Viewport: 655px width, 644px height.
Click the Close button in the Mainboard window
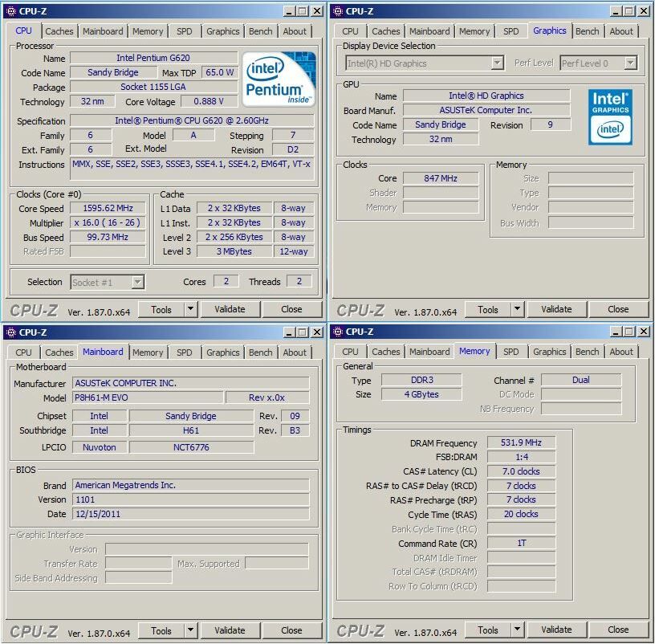291,630
